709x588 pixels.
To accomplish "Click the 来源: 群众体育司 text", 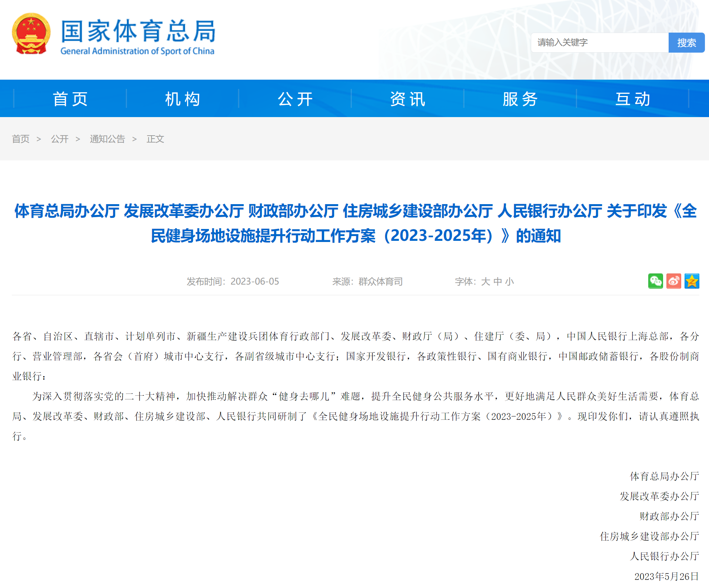I will [x=367, y=282].
